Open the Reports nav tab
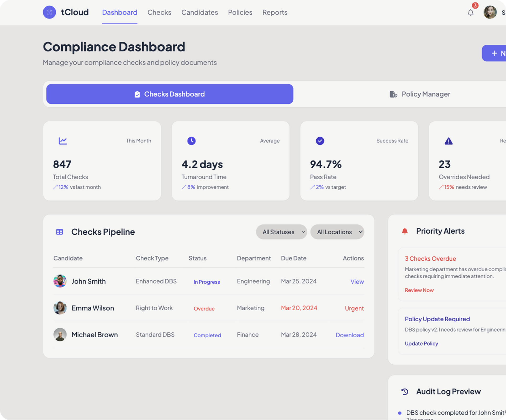 [275, 12]
